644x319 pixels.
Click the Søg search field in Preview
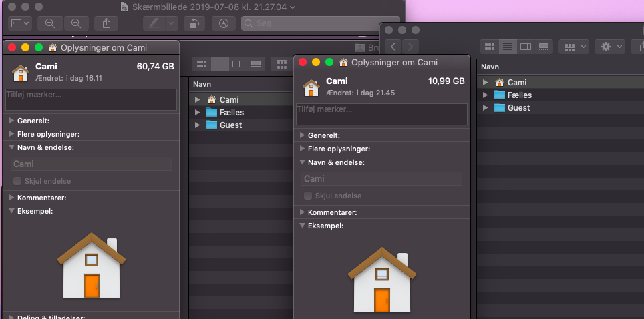click(321, 23)
